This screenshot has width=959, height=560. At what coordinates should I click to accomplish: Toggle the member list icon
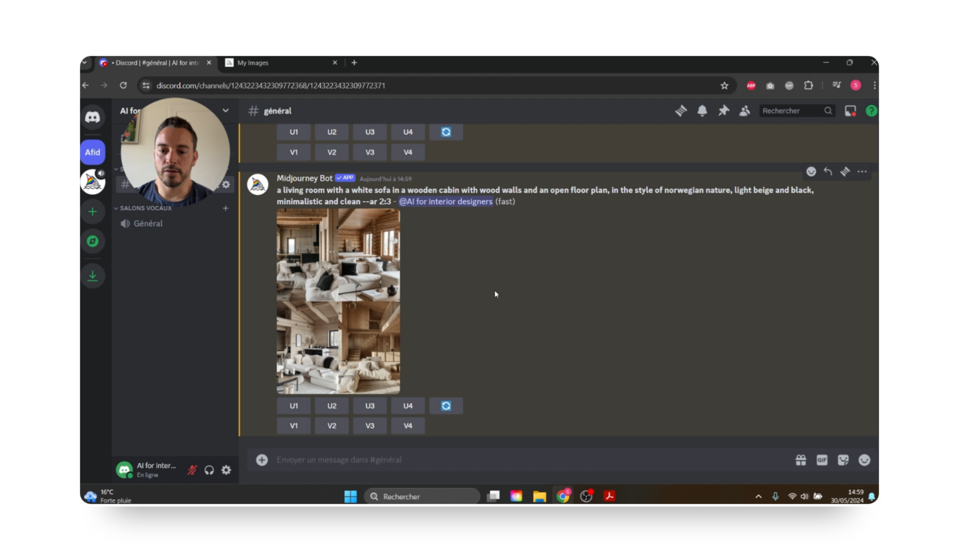coord(744,111)
